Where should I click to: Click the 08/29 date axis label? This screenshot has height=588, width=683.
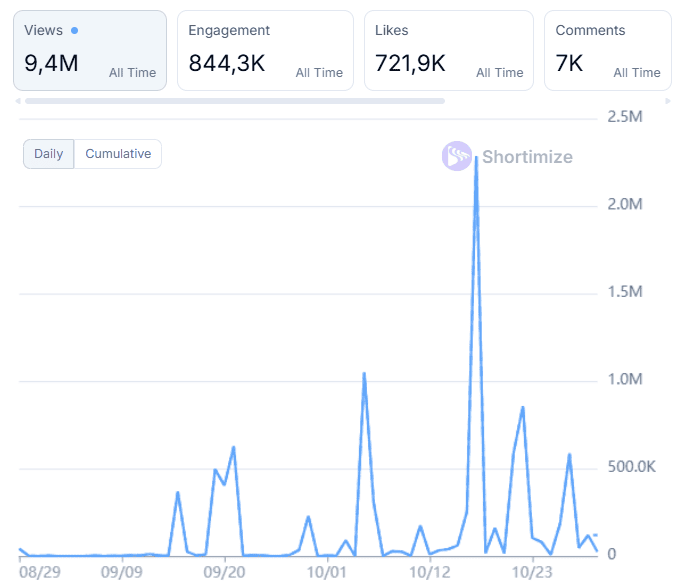40,573
